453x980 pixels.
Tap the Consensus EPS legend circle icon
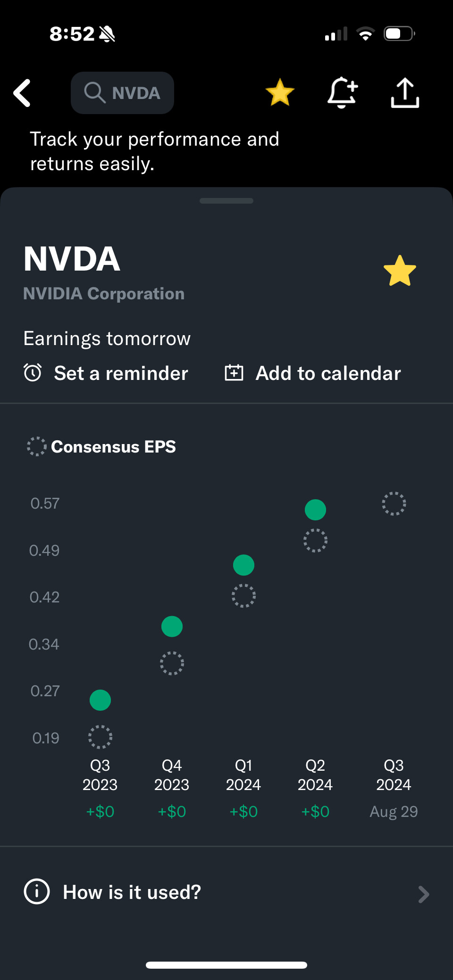[36, 446]
